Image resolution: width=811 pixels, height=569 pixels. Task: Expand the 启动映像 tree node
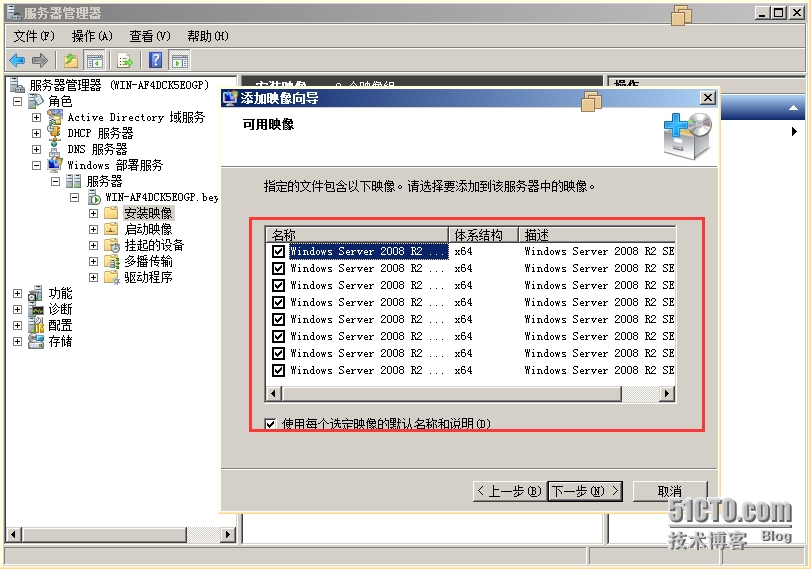[93, 229]
